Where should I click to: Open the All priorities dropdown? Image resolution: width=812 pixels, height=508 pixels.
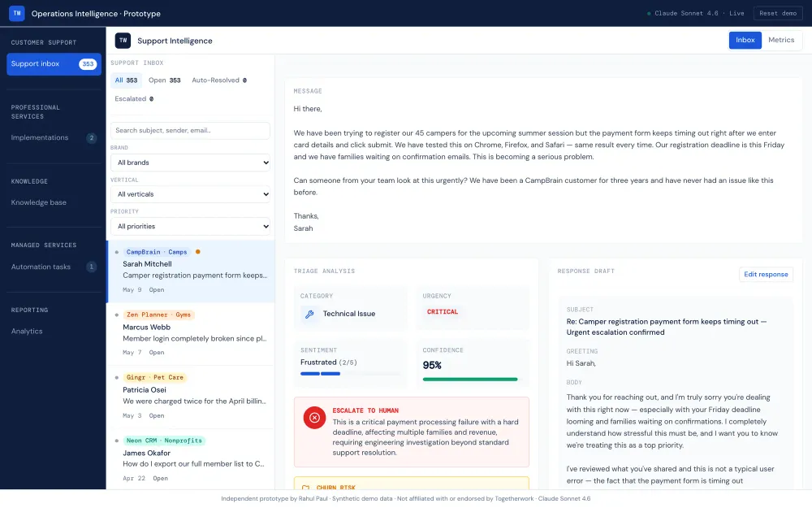pyautogui.click(x=190, y=227)
